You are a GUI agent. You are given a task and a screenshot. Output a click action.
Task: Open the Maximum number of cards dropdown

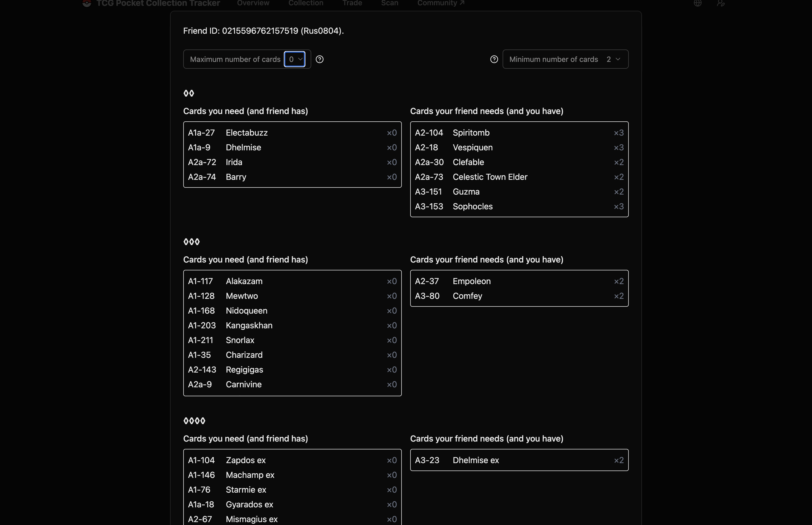[x=295, y=59]
